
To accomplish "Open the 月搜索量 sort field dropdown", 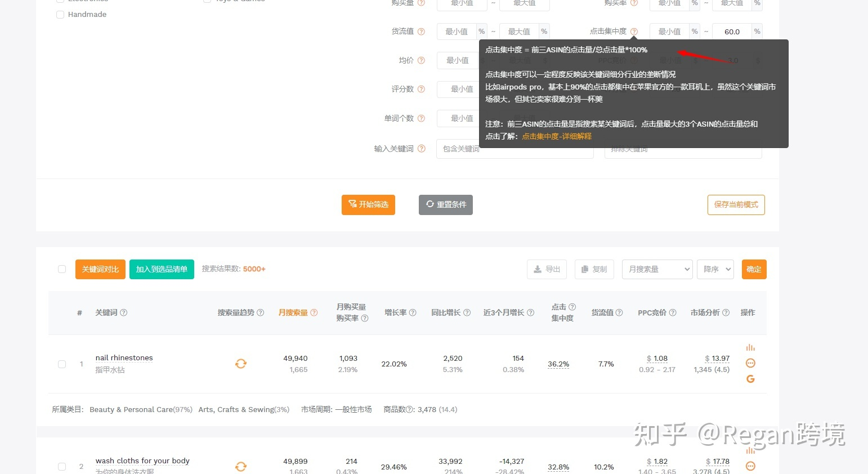I will [x=657, y=269].
